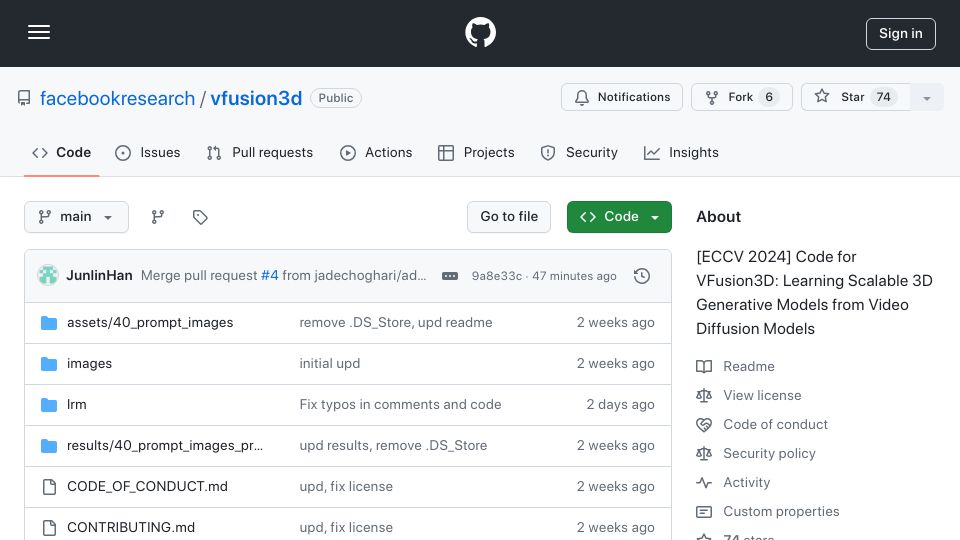960x540 pixels.
Task: Click folder icon beside results/40_prompt_images_pr...
Action: pos(49,446)
